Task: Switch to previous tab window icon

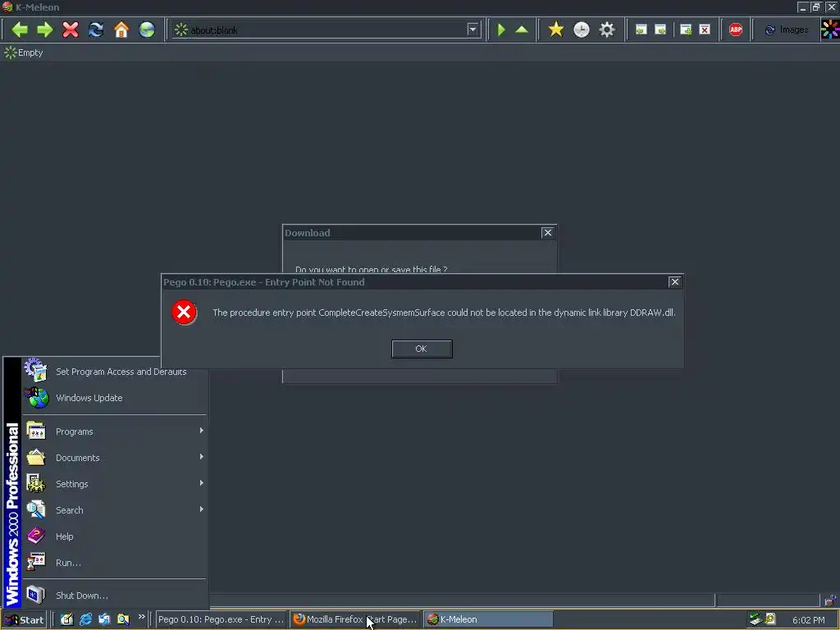Action: click(641, 30)
